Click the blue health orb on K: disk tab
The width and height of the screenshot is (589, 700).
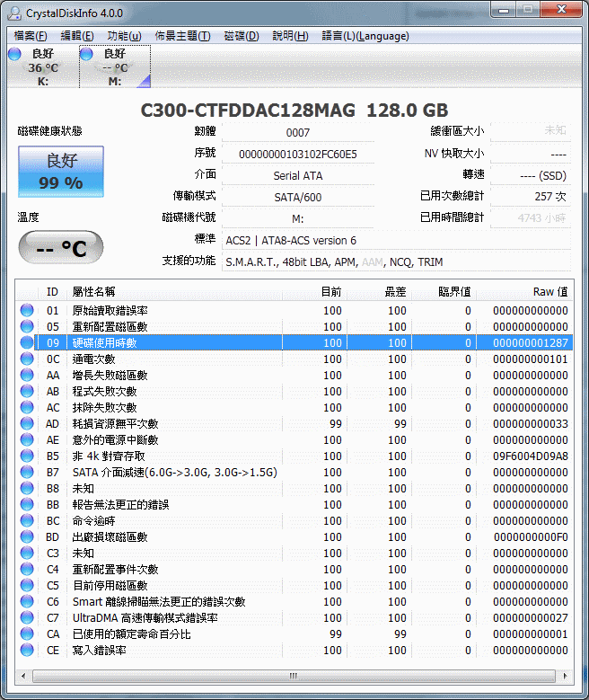tap(14, 55)
